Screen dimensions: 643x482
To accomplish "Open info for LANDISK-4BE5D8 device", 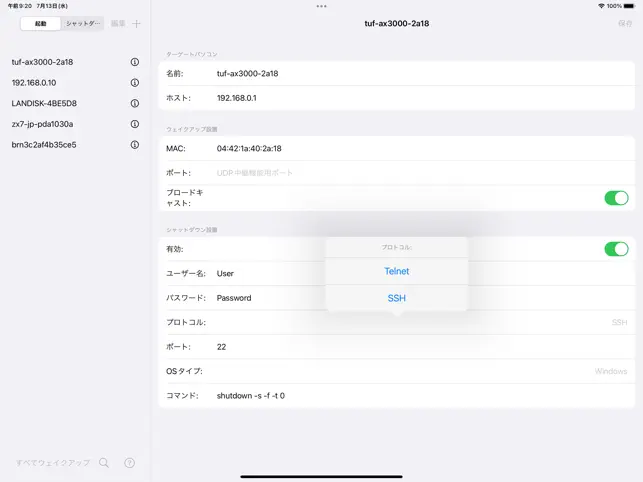I will [x=135, y=103].
